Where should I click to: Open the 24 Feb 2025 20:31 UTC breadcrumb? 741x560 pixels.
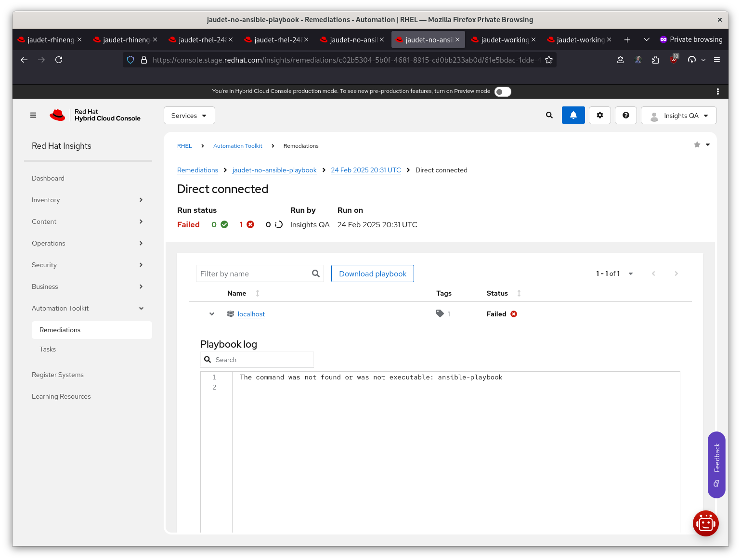pos(366,170)
